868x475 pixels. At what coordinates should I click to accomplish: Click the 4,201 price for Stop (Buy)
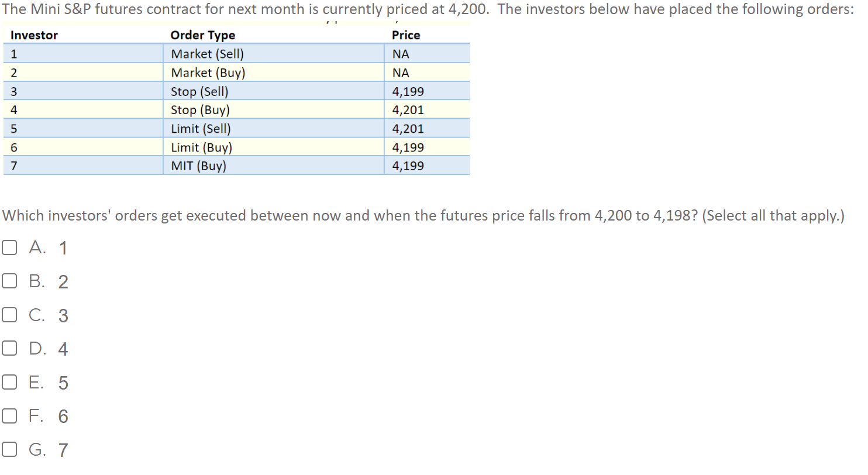pyautogui.click(x=408, y=110)
